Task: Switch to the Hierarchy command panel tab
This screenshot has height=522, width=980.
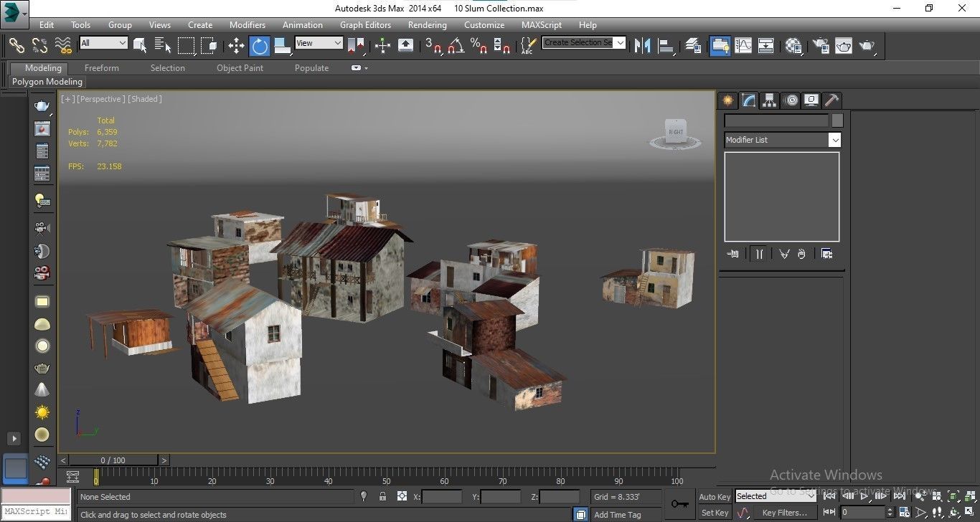Action: click(x=770, y=100)
